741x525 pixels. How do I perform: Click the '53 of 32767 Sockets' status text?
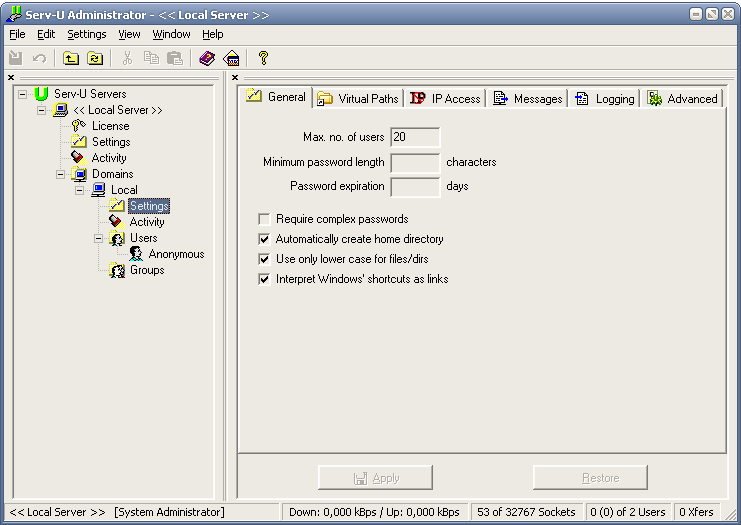526,512
